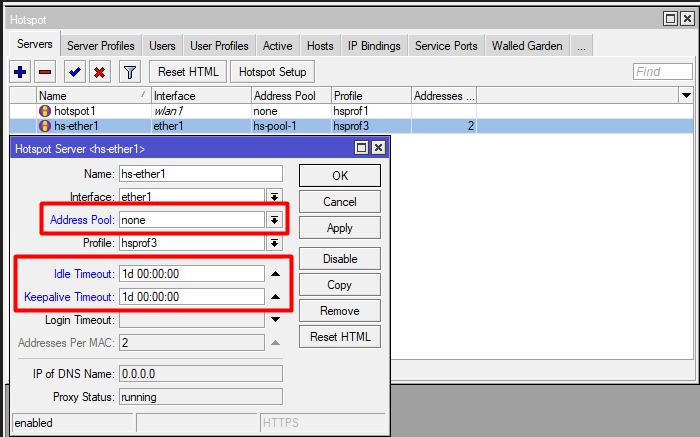Click the blue checkmark Enable icon
The width and height of the screenshot is (700, 437).
coord(74,72)
